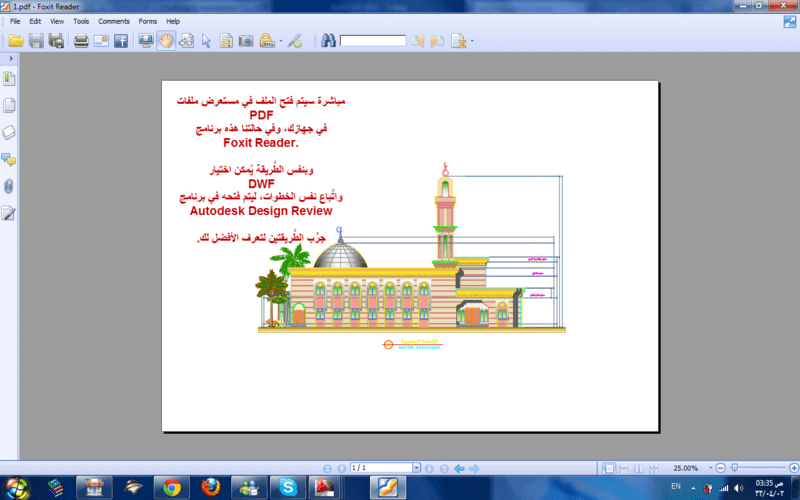Open the page number dropdown
Viewport: 800px width, 500px height.
416,468
